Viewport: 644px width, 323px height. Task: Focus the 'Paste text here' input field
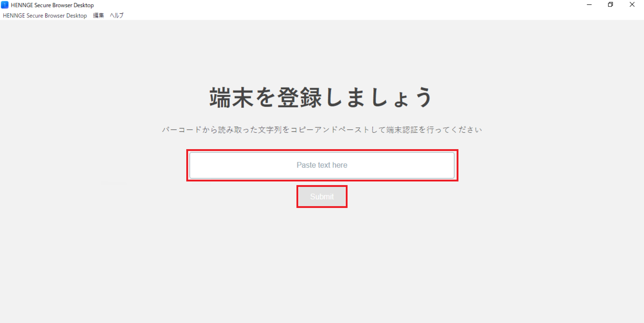point(322,165)
